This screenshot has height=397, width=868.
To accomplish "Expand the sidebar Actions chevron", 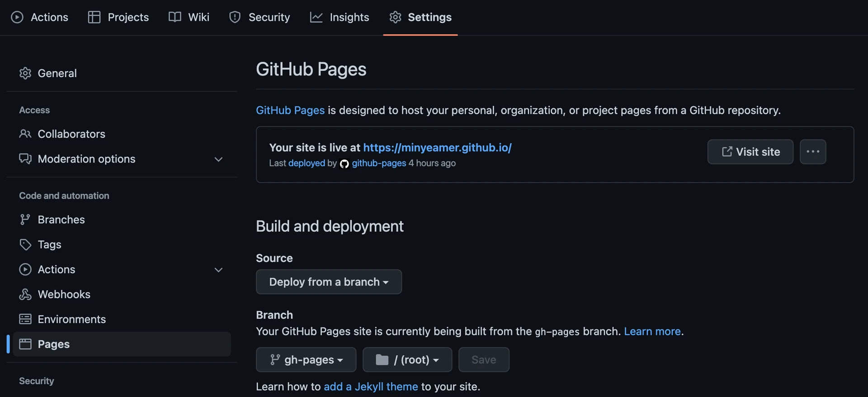I will pos(218,270).
